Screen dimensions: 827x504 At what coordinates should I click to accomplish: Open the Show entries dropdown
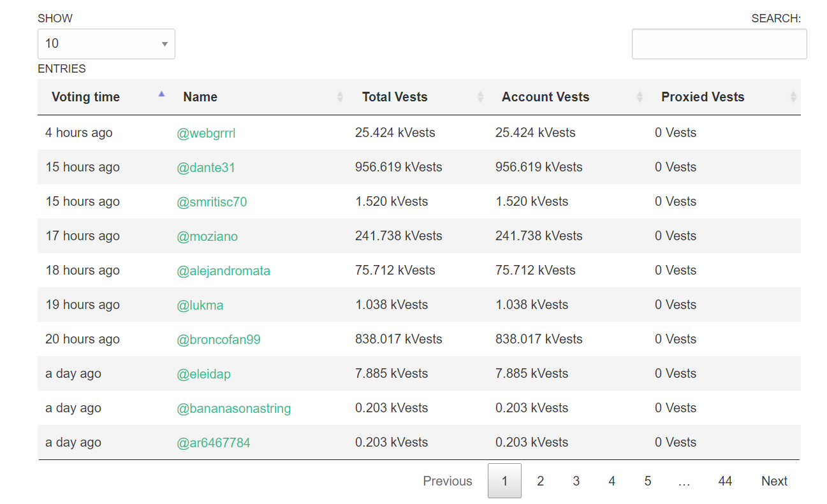[x=106, y=44]
